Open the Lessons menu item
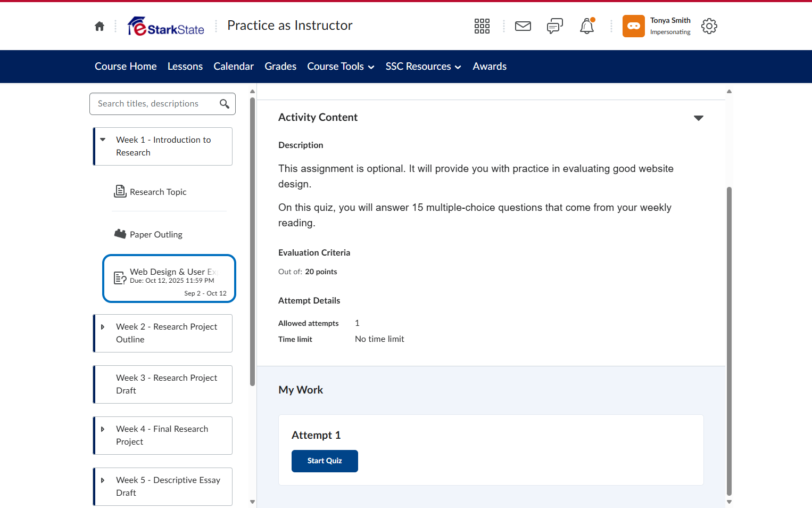Image resolution: width=812 pixels, height=508 pixels. [185, 67]
